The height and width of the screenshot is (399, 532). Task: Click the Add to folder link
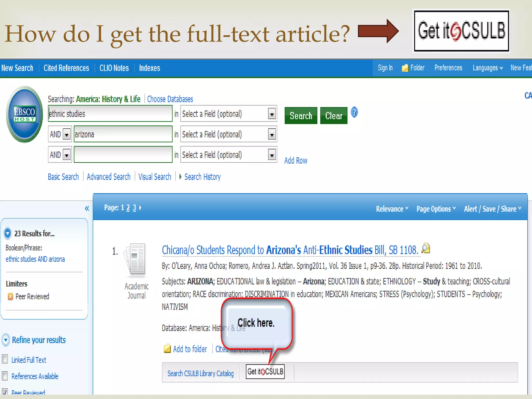point(190,349)
